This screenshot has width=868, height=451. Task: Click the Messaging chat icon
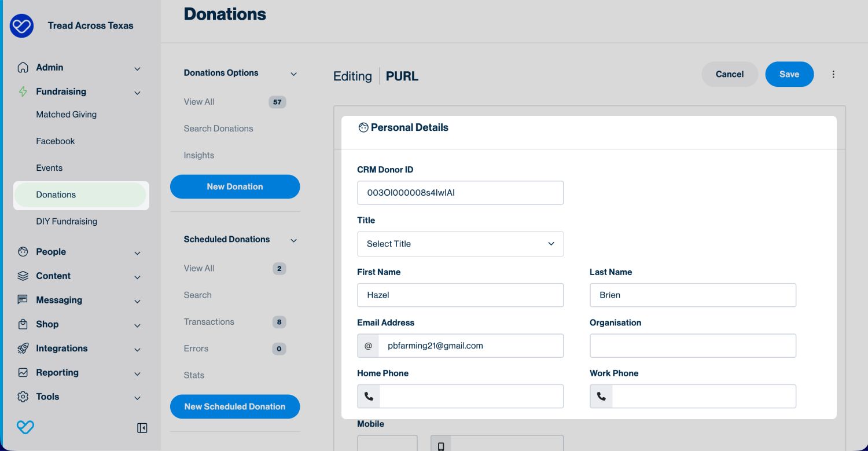[23, 300]
